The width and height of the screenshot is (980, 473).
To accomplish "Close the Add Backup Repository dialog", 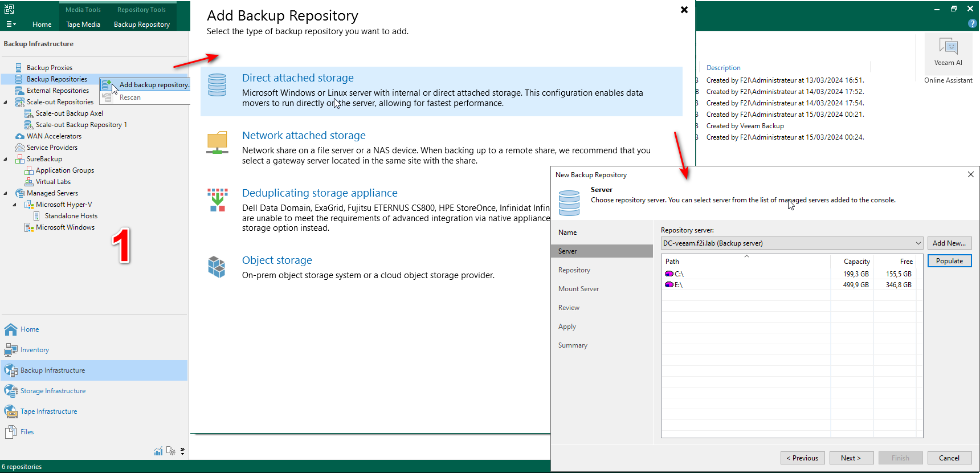I will [x=684, y=10].
